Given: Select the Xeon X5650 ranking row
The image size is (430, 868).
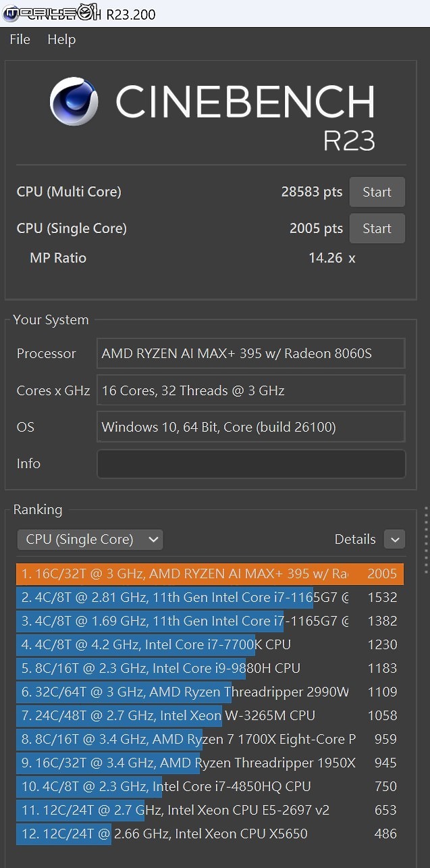Looking at the screenshot, I should click(x=210, y=834).
